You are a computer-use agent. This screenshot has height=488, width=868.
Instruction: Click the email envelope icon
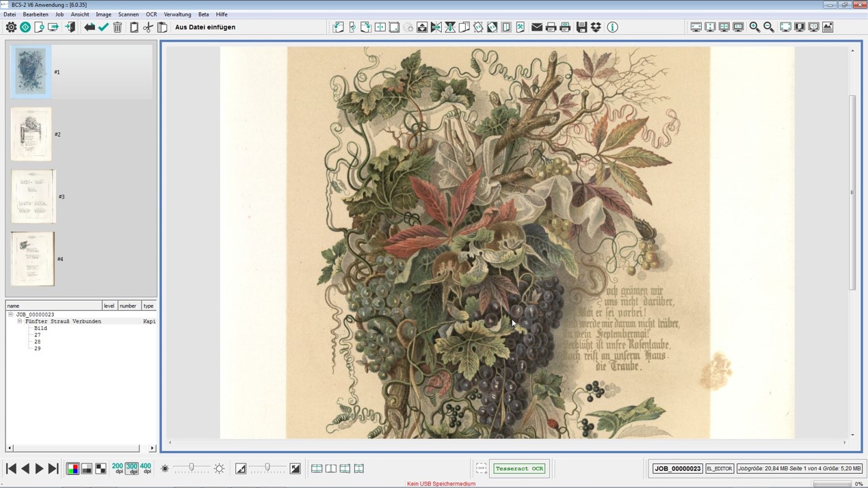tap(537, 27)
